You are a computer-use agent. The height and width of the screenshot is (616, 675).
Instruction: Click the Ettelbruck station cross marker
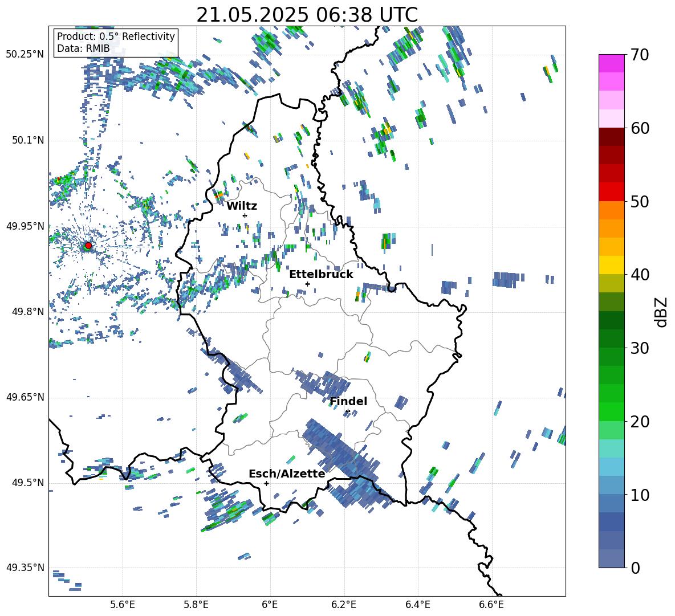point(307,284)
